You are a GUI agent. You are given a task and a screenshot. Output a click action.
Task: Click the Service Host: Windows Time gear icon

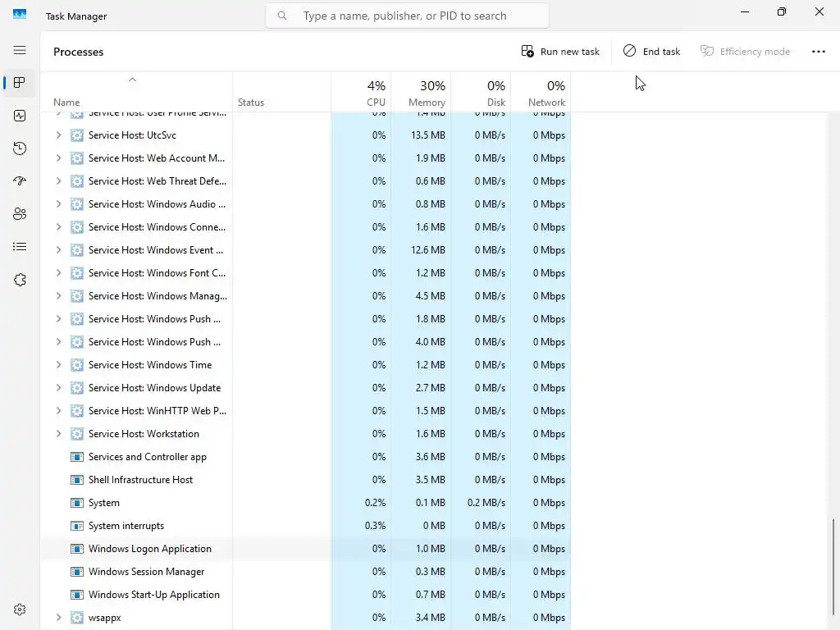(x=77, y=365)
